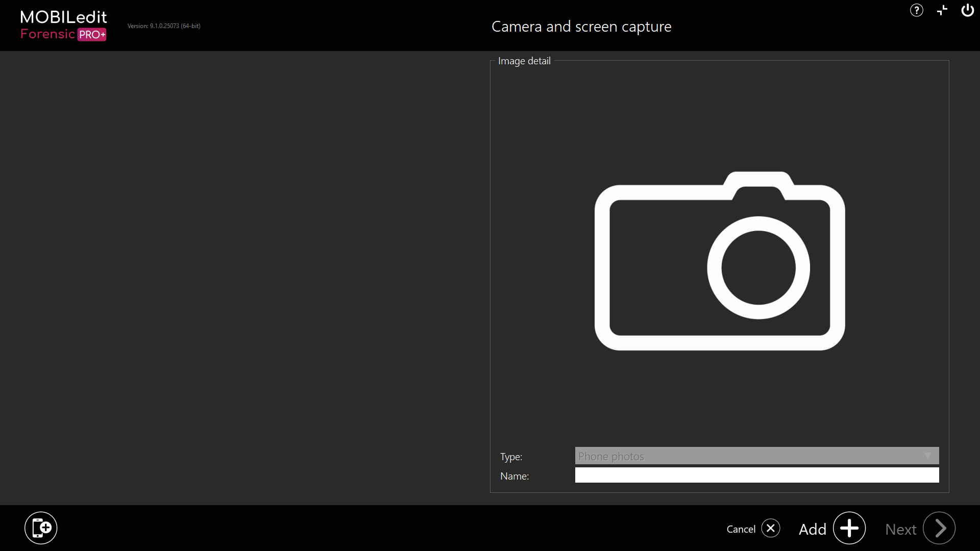Click the MOBILedit Forensic PRO+ logo
This screenshot has width=980, height=551.
point(63,25)
